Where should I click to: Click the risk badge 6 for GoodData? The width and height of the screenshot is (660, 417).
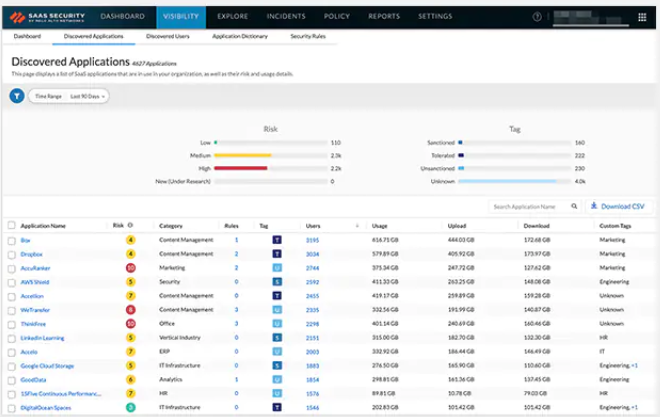[130, 380]
